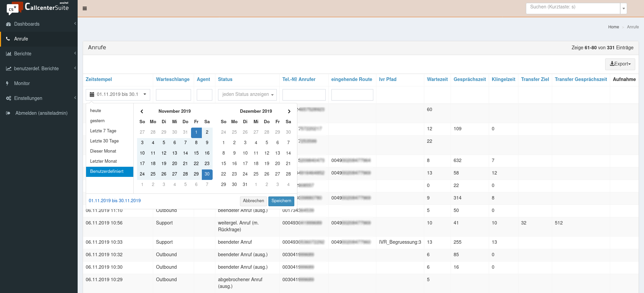Click the CallcenterSuite logo
Viewport: 644px width, 293px height.
pos(38,8)
